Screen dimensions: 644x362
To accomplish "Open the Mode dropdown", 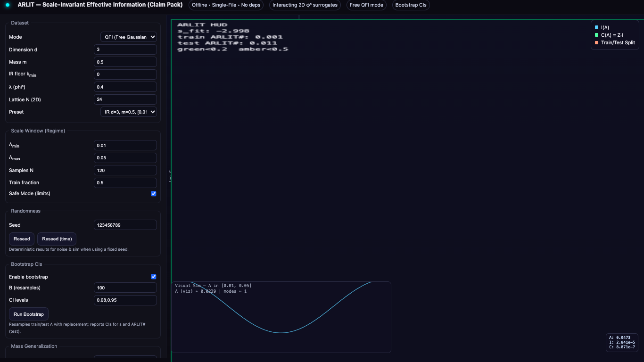I will click(128, 37).
